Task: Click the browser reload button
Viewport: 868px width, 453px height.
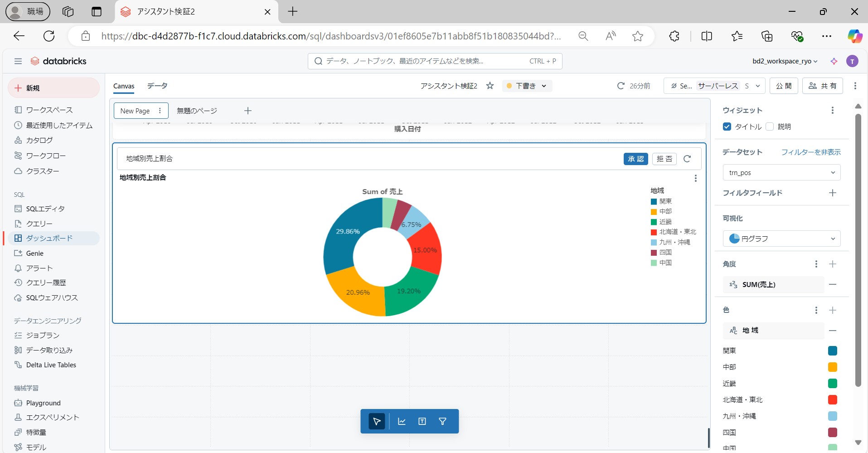Action: click(x=49, y=36)
